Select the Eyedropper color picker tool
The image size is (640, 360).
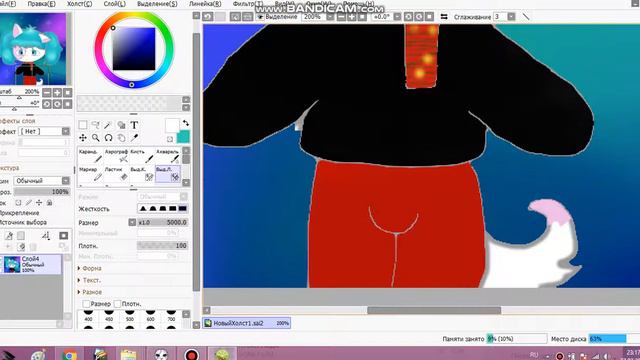pyautogui.click(x=134, y=138)
